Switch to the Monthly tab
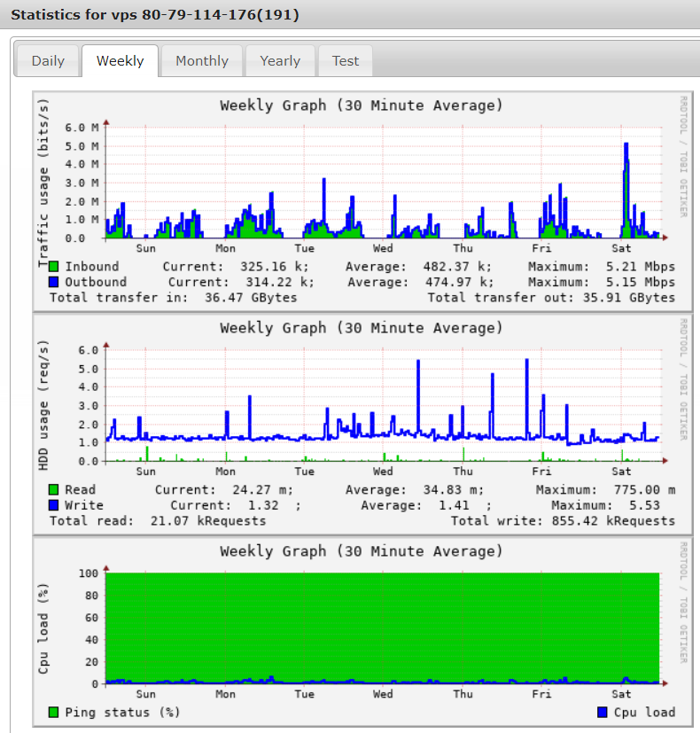 202,61
